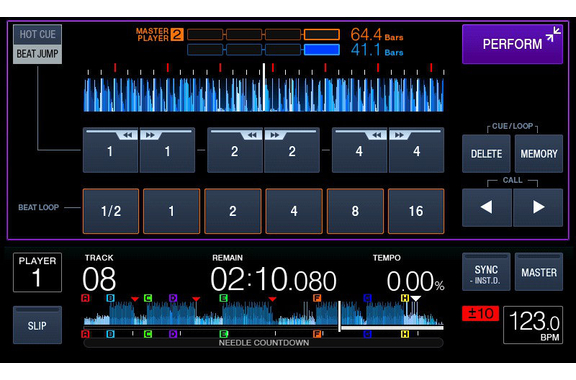Viewport: 576px width, 380px height.
Task: Click the blue phase meter bar
Action: click(263, 50)
